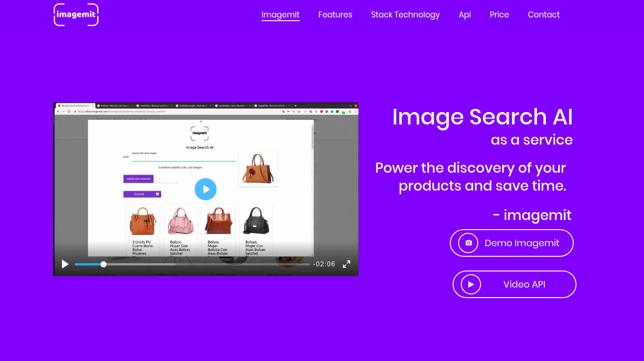Viewport: 644px width, 361px height.
Task: Select the camera icon on Demo Imagemit button
Action: coord(467,243)
